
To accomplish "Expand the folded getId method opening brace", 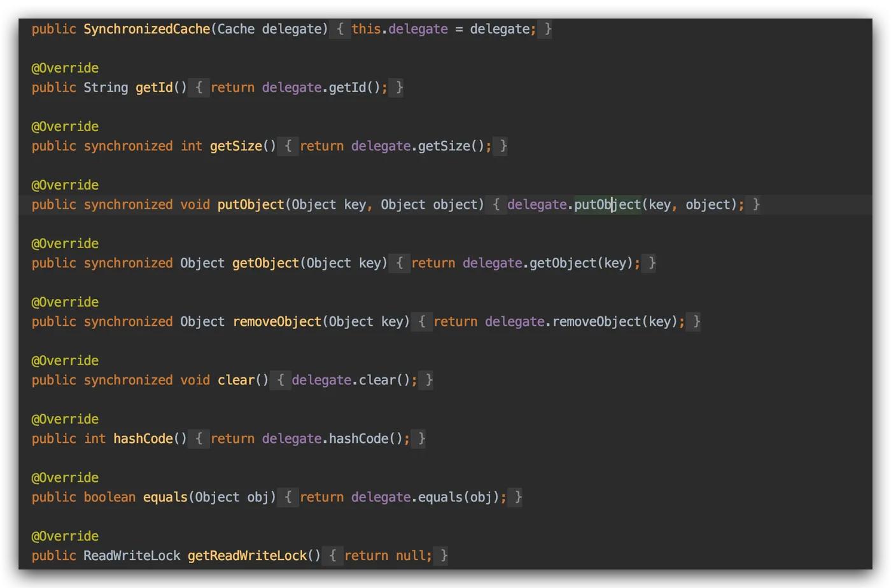I will (199, 88).
